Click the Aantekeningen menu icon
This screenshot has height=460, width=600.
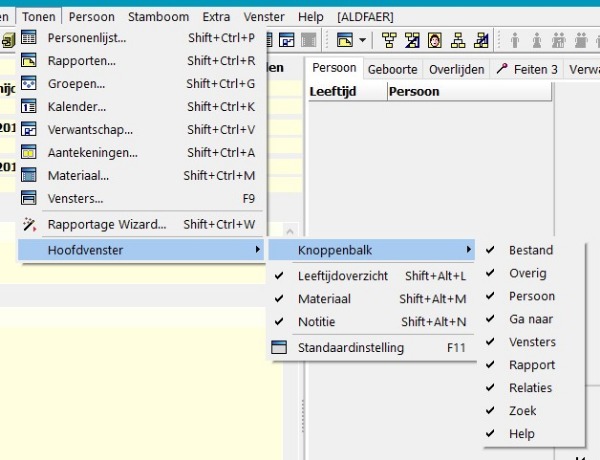(x=29, y=153)
